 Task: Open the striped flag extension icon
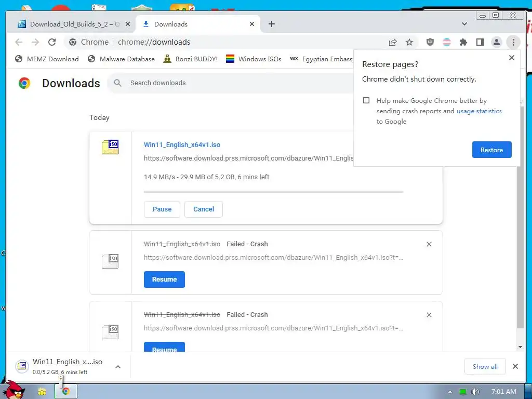click(447, 42)
